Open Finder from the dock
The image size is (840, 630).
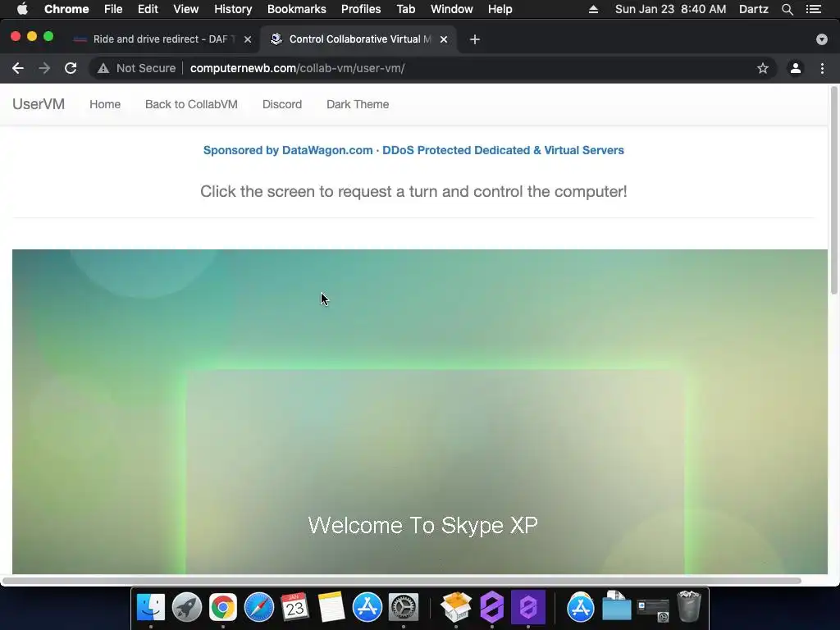(x=151, y=607)
